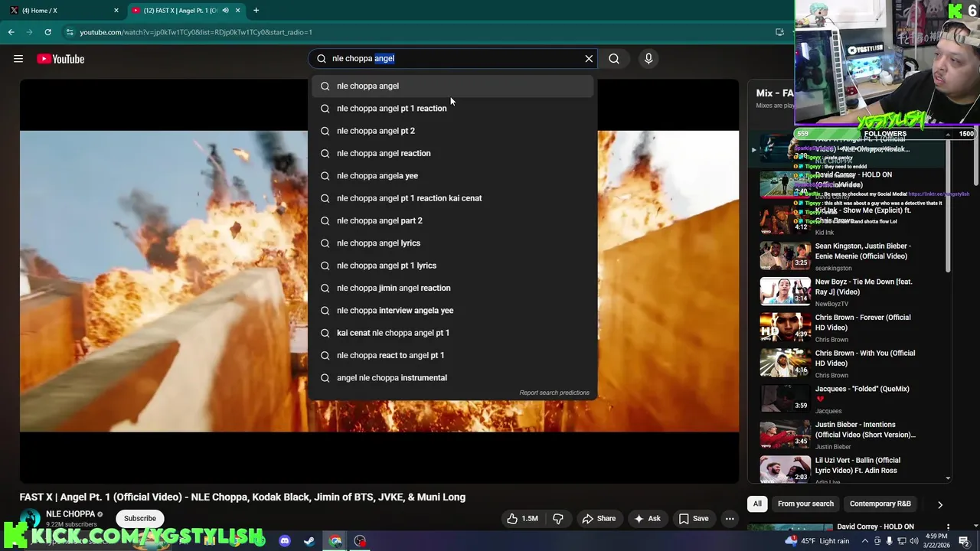Open site information icon in address bar
Screen dimensions: 980x551
tap(70, 32)
